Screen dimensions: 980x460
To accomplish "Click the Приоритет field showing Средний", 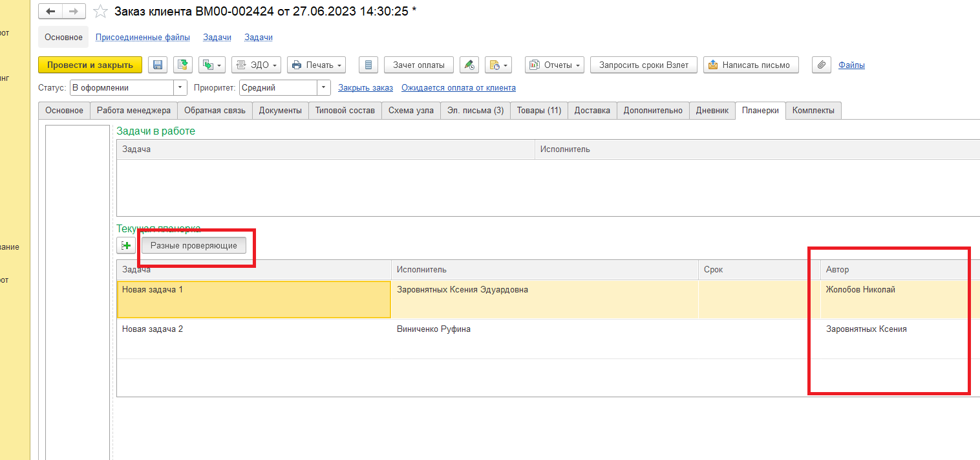I will tap(278, 87).
